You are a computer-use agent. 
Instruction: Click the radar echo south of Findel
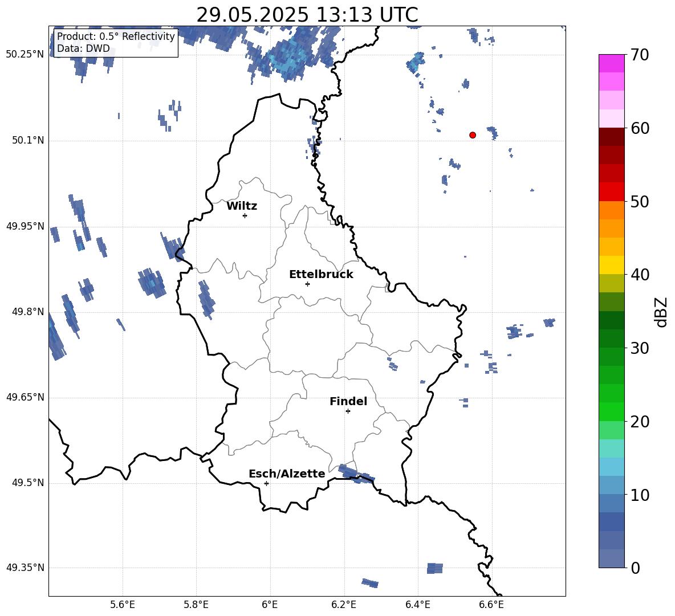(356, 474)
